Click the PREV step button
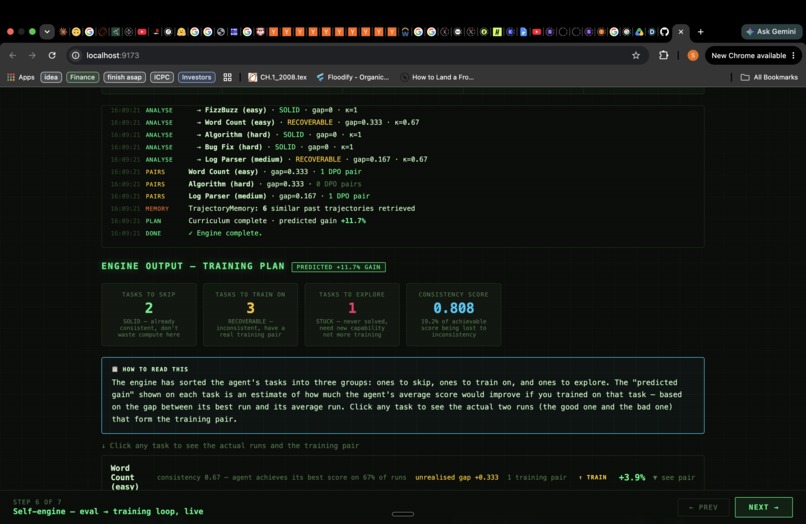Image resolution: width=806 pixels, height=524 pixels. coord(703,507)
